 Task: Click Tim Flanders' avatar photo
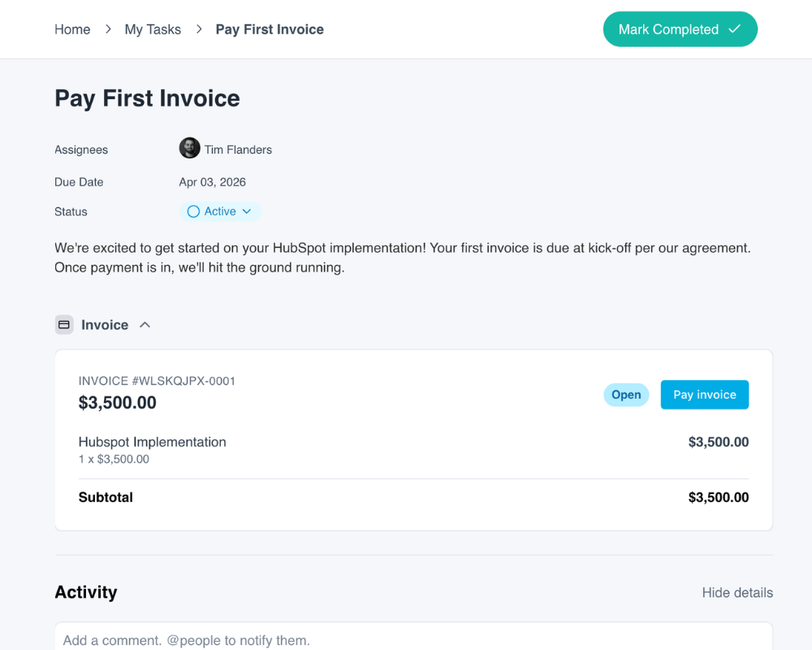(x=189, y=148)
